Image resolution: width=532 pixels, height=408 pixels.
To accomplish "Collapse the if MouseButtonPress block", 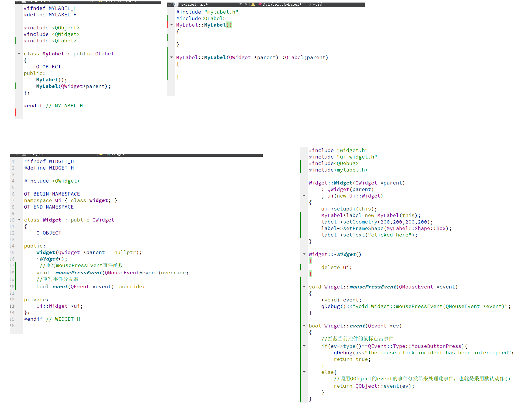I will (x=304, y=346).
